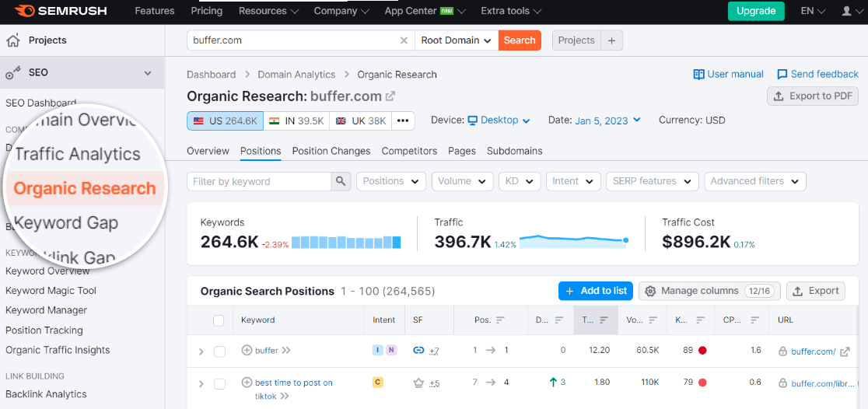Tick checkbox for best time to post row
Viewport: 868px width, 409px height.
tap(220, 383)
